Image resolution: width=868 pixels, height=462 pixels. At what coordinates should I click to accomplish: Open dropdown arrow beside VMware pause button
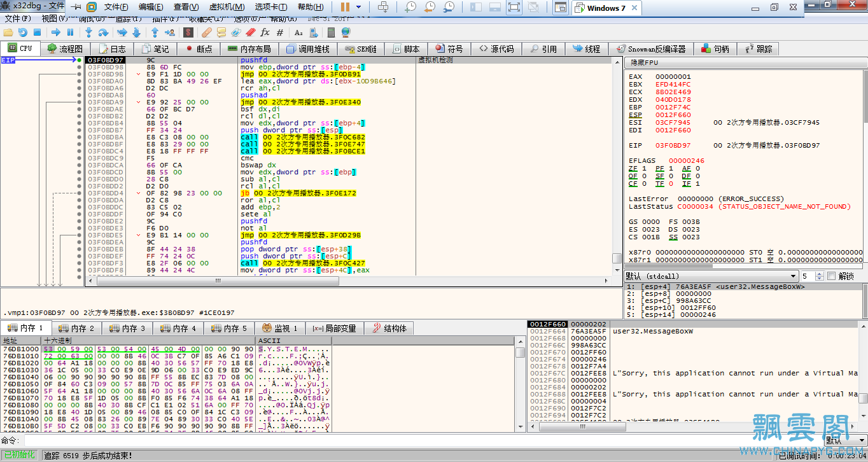click(x=359, y=7)
